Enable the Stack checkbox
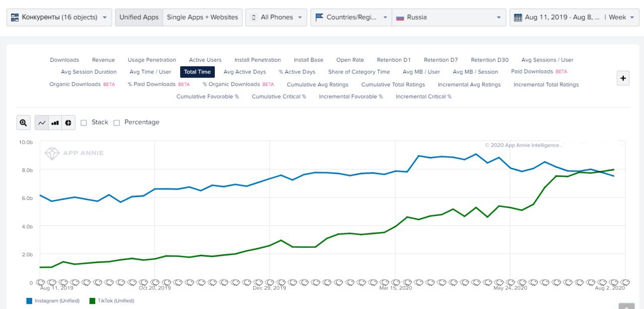This screenshot has width=644, height=309. point(84,123)
